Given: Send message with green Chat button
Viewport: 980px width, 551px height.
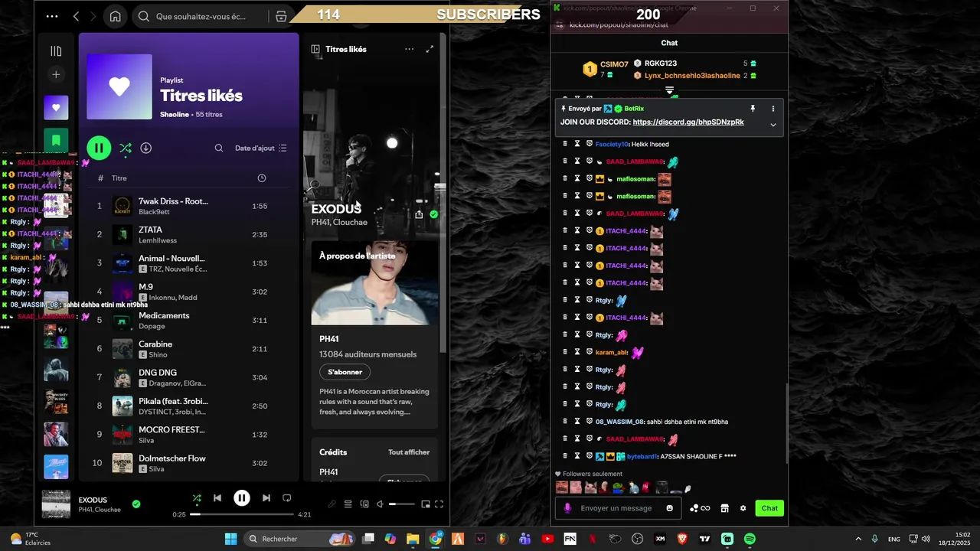Looking at the screenshot, I should pyautogui.click(x=769, y=508).
